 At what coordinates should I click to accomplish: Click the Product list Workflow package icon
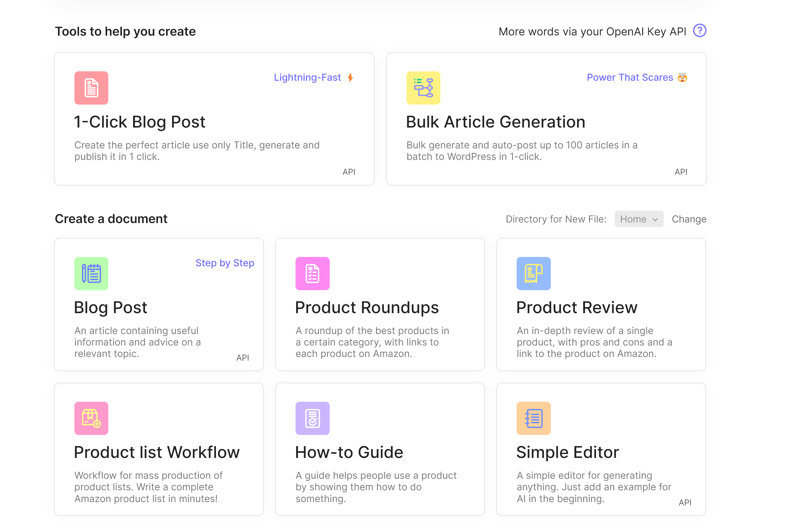click(91, 418)
